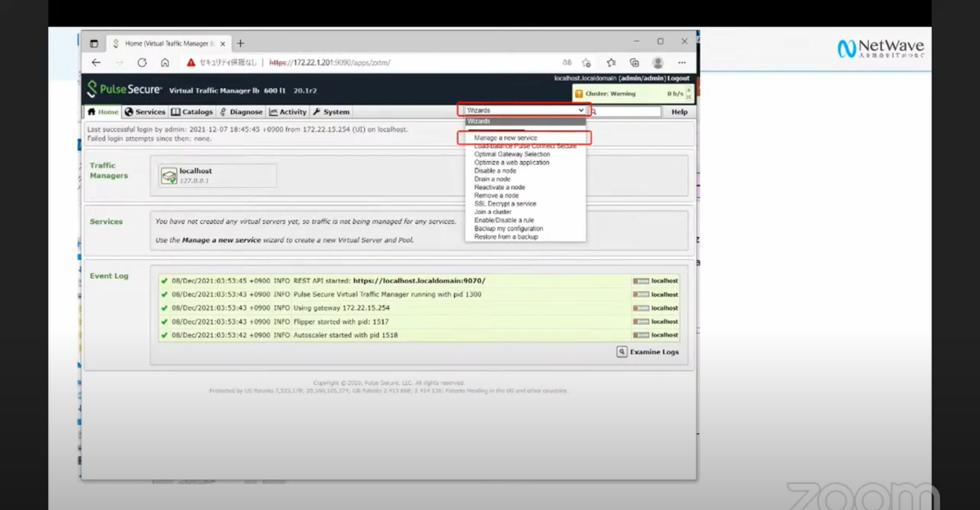Click the security warning triangle icon
Viewport: 980px width, 510px height.
pos(191,62)
